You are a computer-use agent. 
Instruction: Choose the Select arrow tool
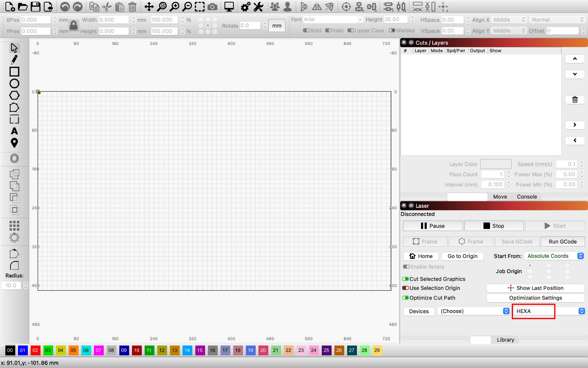pos(14,48)
